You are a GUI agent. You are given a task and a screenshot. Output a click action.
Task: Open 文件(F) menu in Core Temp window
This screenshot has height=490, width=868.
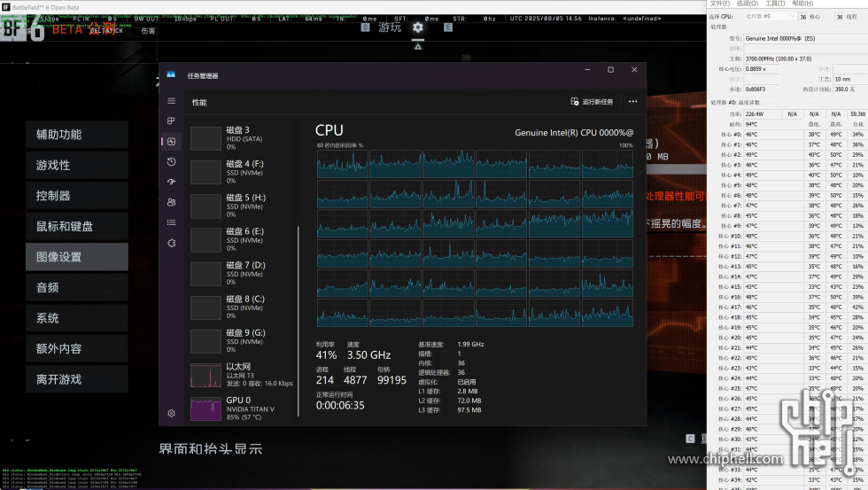[720, 4]
